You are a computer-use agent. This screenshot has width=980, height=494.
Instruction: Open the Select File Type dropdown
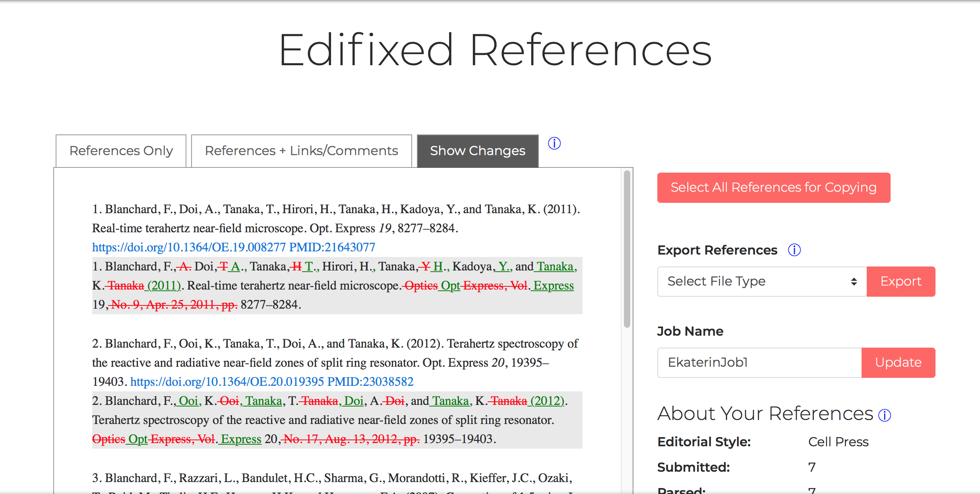click(762, 282)
